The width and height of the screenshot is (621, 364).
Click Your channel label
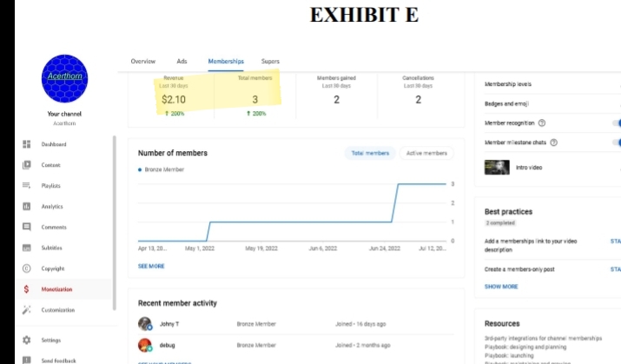pyautogui.click(x=64, y=114)
